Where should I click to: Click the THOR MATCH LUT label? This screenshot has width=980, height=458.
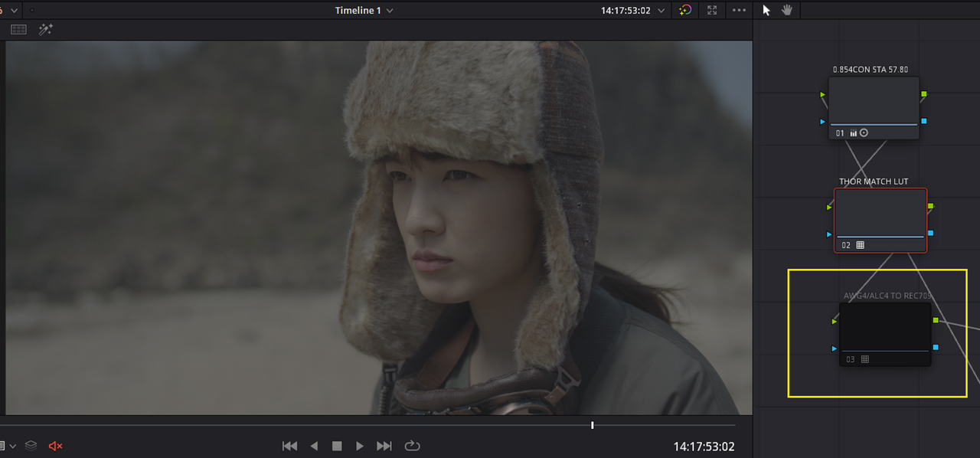[x=874, y=182]
